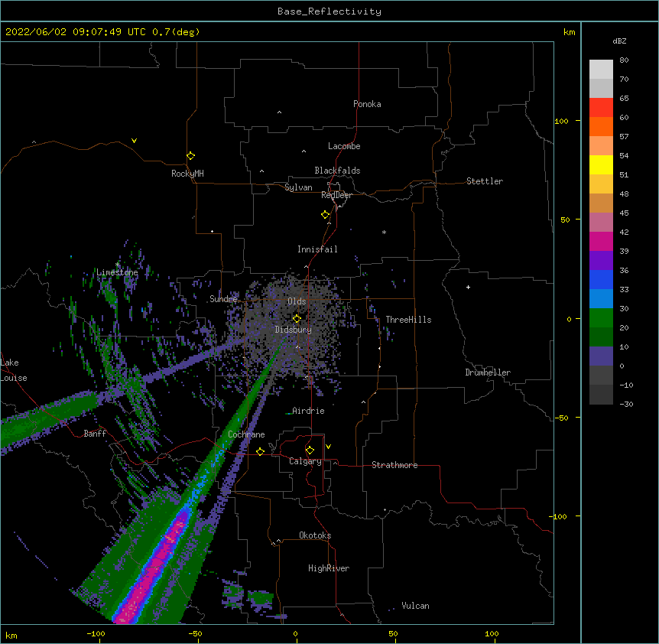Click the 42 value in dBZ legend
Viewport: 659px width, 644px height.
coord(624,232)
